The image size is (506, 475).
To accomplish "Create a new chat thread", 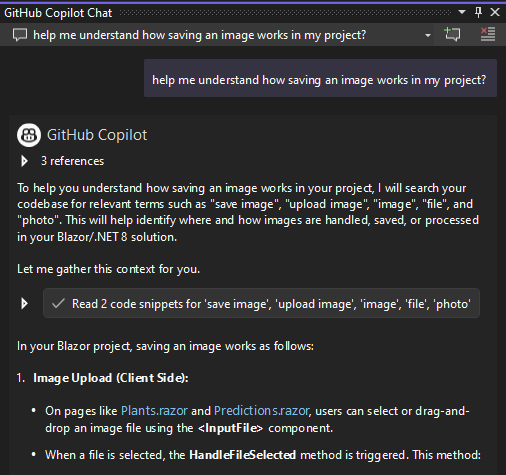I will [x=452, y=34].
